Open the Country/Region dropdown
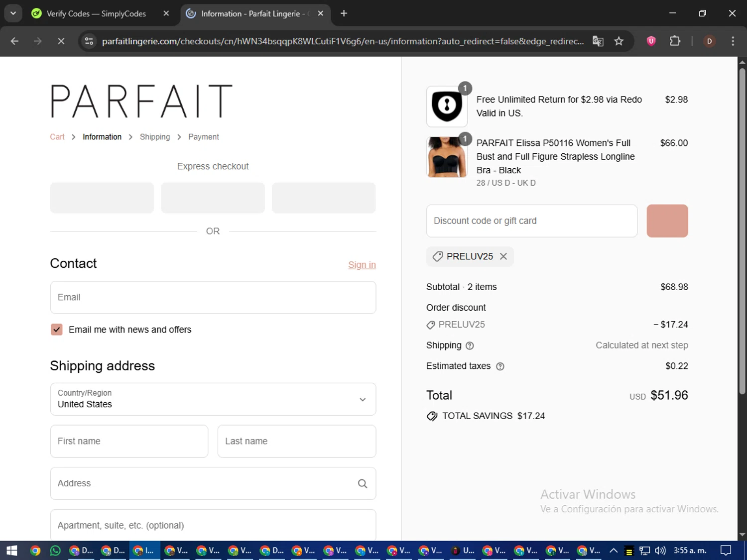 (x=213, y=399)
